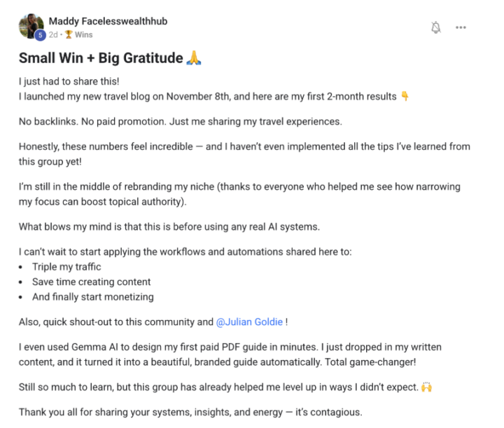Click the "Save time creating content" bullet
Screen dimensions: 504x428
tap(91, 282)
